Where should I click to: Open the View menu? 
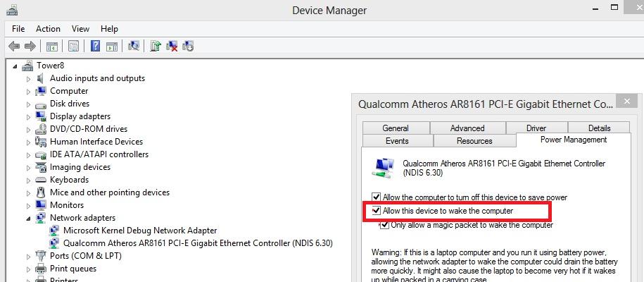(x=80, y=29)
